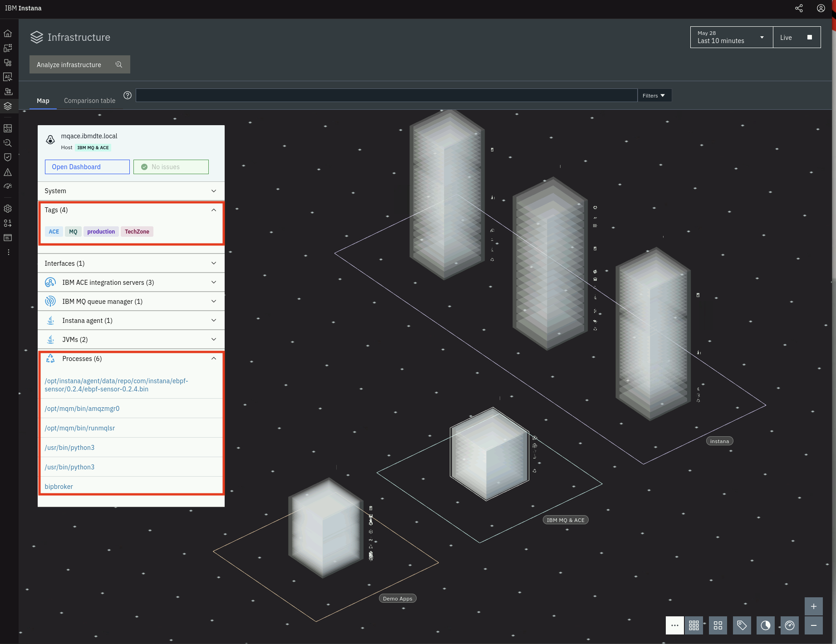
Task: Collapse the Tags (4) section
Action: pos(131,210)
